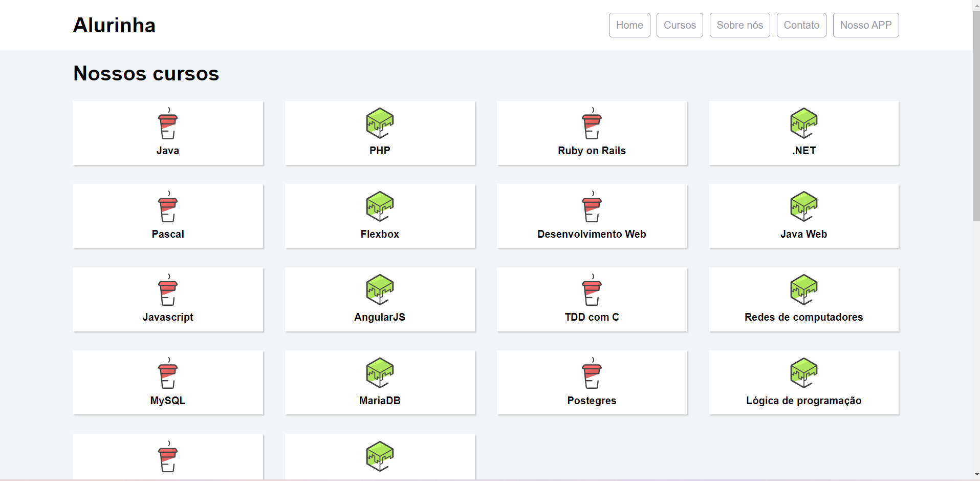Image resolution: width=980 pixels, height=481 pixels.
Task: Open the Postegres course card
Action: [x=592, y=382]
